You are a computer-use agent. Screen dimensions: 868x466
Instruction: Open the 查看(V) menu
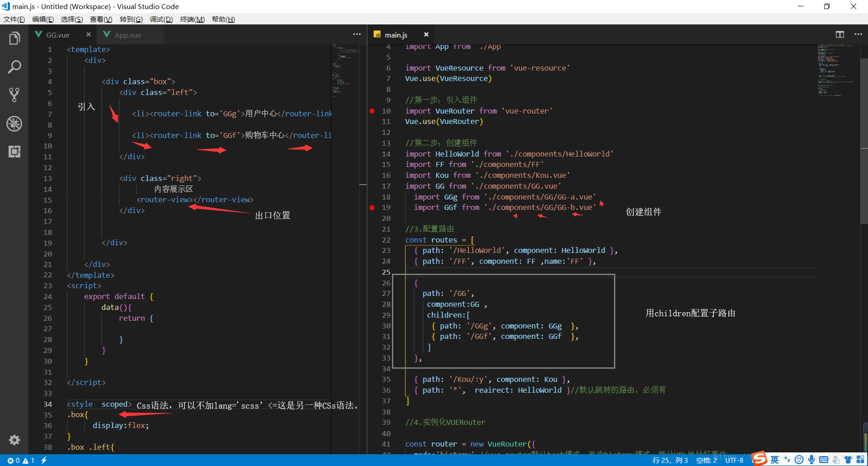point(101,19)
